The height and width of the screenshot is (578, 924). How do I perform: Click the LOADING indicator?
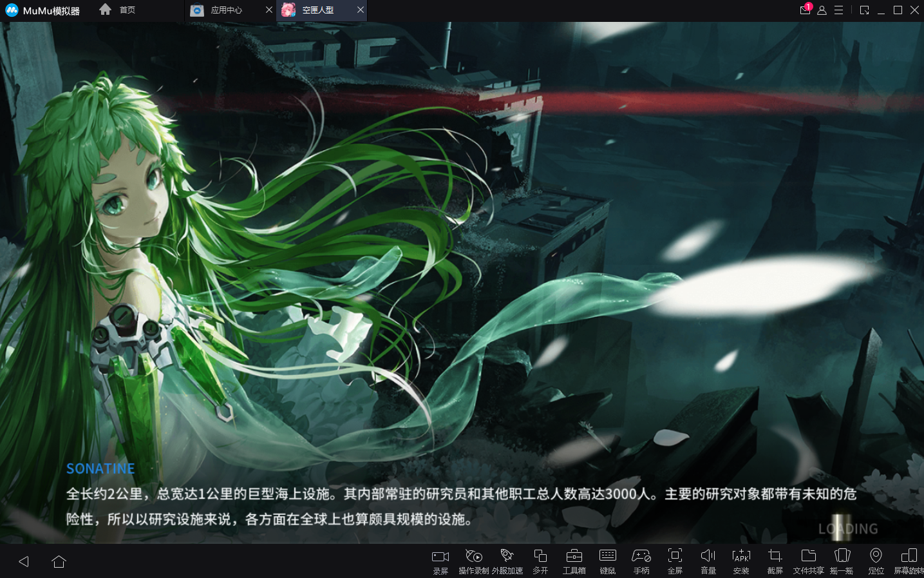click(848, 529)
